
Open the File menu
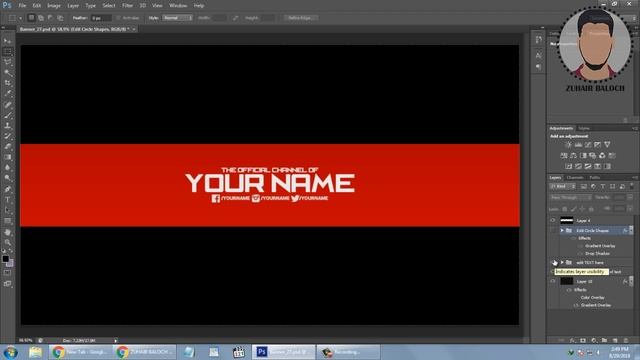[x=22, y=6]
